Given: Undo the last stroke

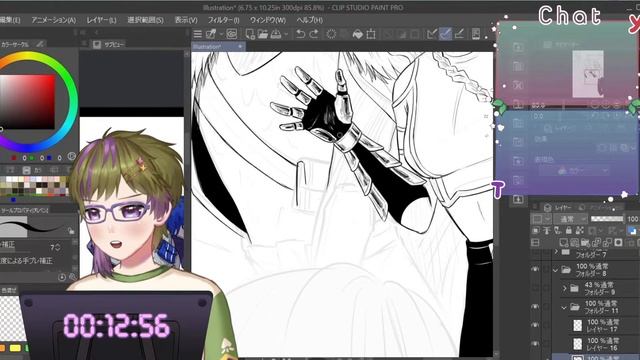Looking at the screenshot, I should [x=300, y=34].
